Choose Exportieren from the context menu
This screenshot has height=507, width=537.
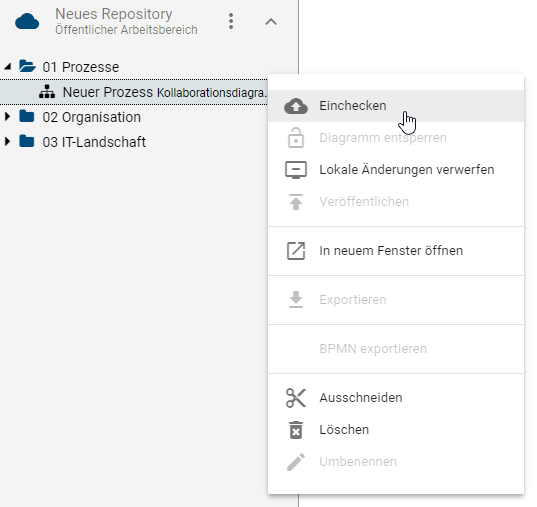click(396, 300)
